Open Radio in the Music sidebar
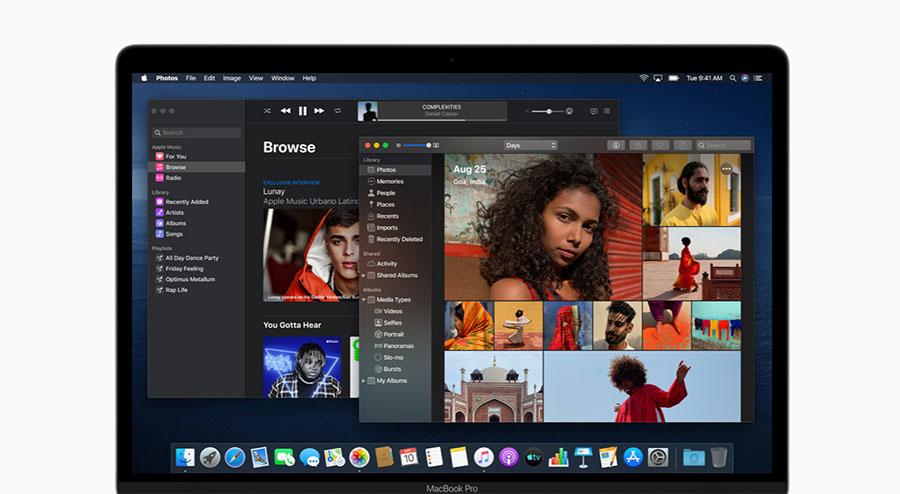The width and height of the screenshot is (900, 494). click(196, 178)
